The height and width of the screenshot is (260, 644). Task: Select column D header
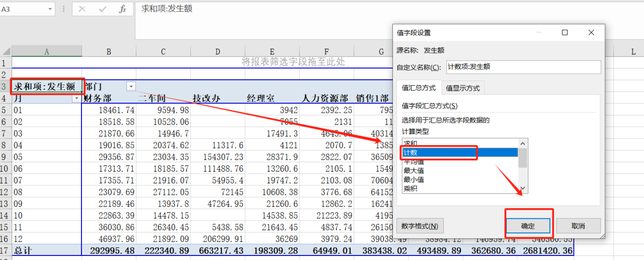point(217,51)
